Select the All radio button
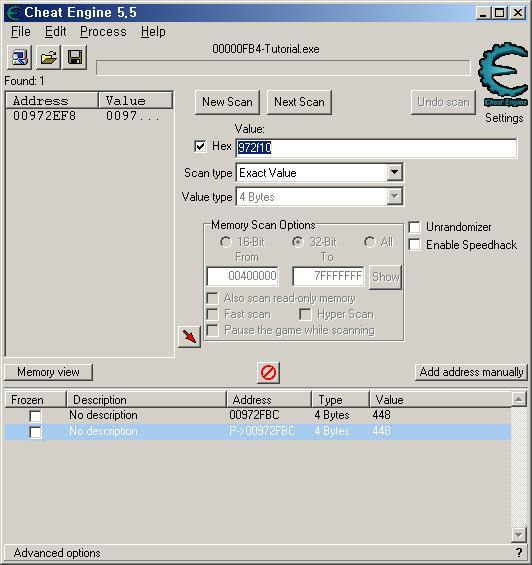The width and height of the screenshot is (532, 565). (370, 242)
